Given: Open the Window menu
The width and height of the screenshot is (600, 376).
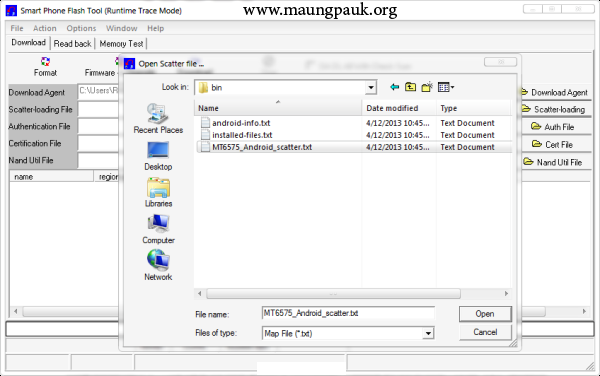Looking at the screenshot, I should 121,28.
